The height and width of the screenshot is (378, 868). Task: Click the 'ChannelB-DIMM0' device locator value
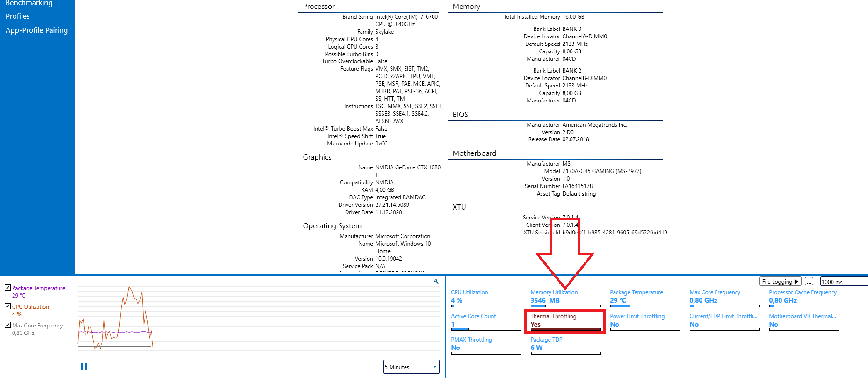585,78
